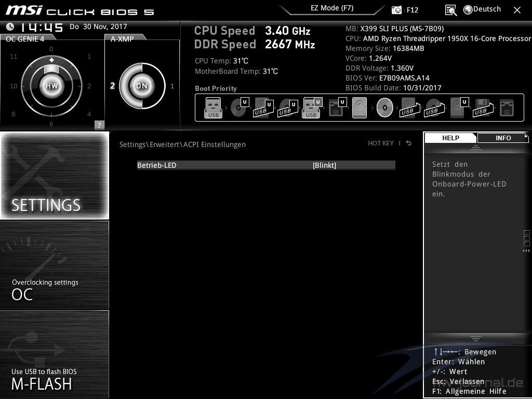
Task: Click the AMD Ryzen Threadripper 1950X line
Action: click(438, 38)
